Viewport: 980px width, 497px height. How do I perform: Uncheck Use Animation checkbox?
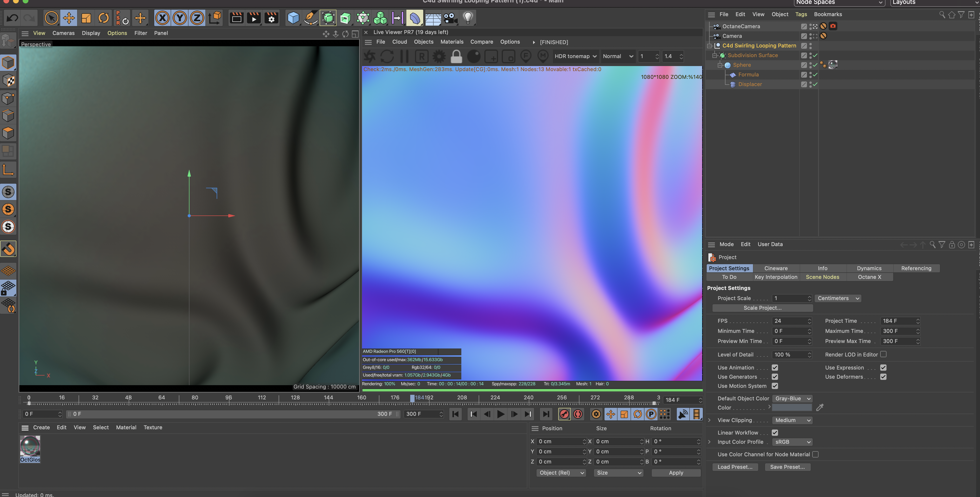pyautogui.click(x=775, y=368)
